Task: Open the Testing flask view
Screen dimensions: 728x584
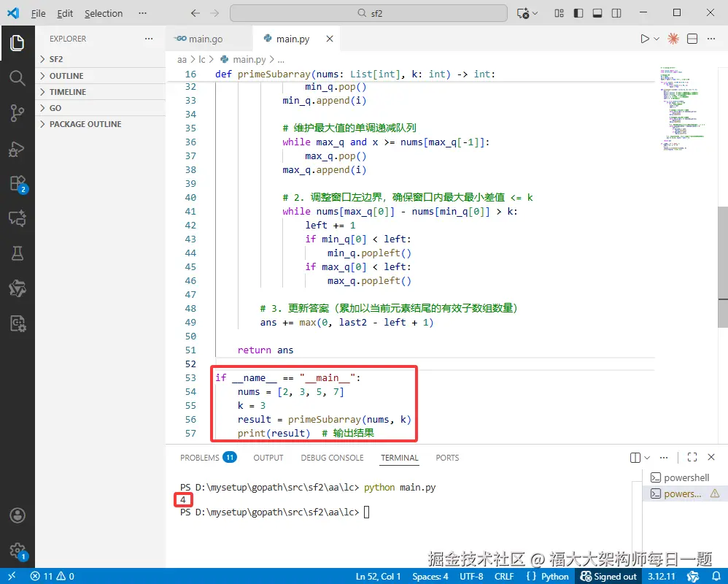Action: click(x=18, y=253)
